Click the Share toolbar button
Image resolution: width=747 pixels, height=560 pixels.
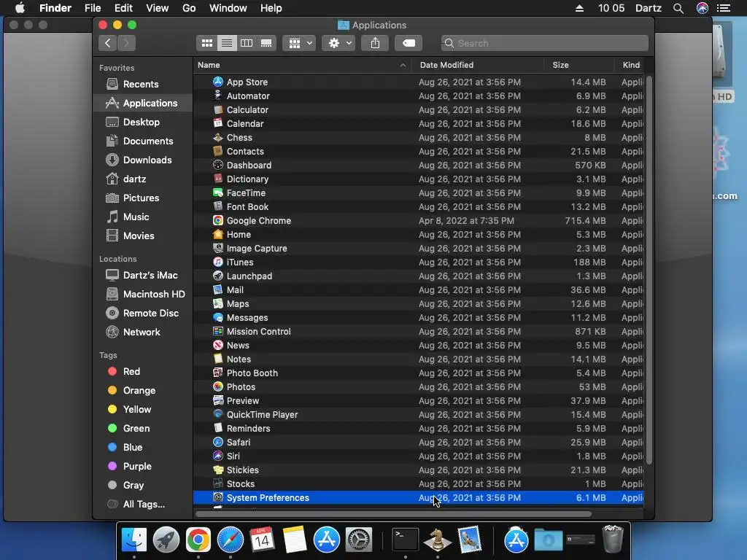pos(376,43)
